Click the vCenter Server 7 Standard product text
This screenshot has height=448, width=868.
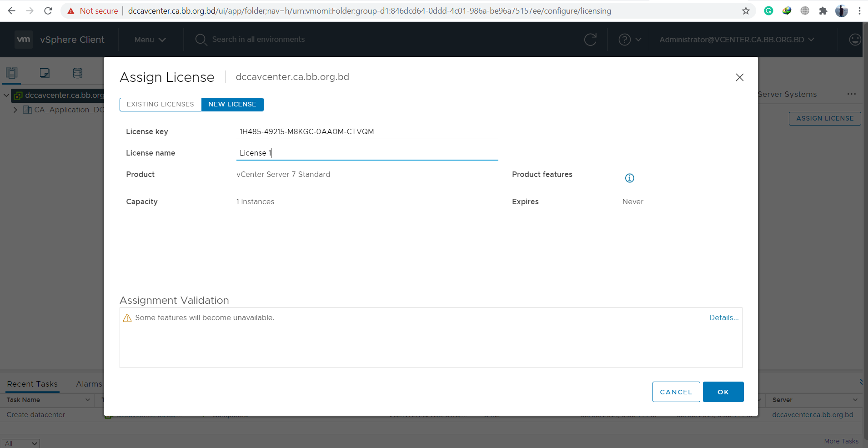point(283,174)
